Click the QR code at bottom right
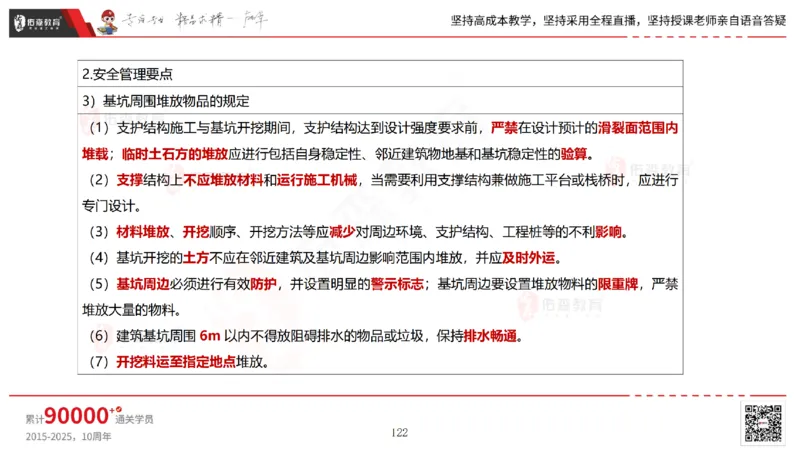Viewport: 800px width, 450px height. (x=763, y=423)
